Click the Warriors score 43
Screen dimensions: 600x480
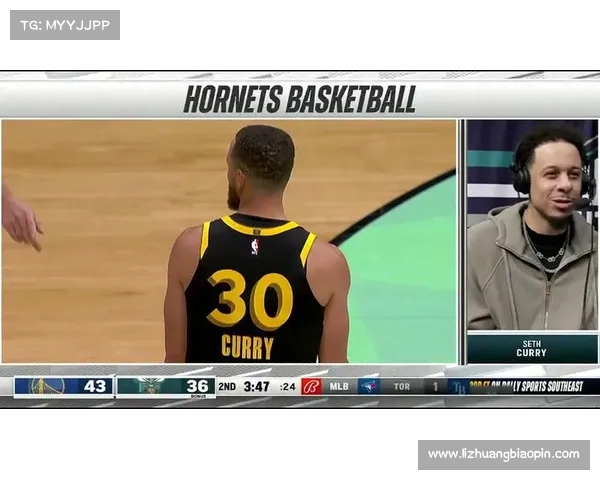point(95,386)
